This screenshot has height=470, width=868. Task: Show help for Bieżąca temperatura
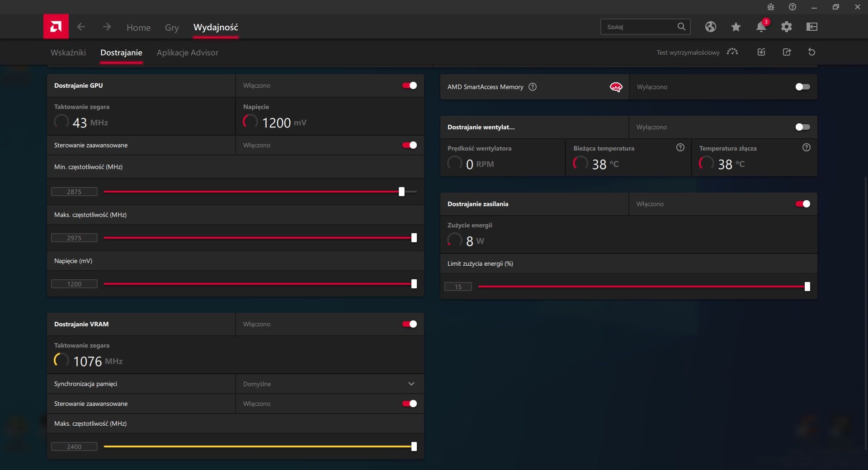click(x=680, y=147)
